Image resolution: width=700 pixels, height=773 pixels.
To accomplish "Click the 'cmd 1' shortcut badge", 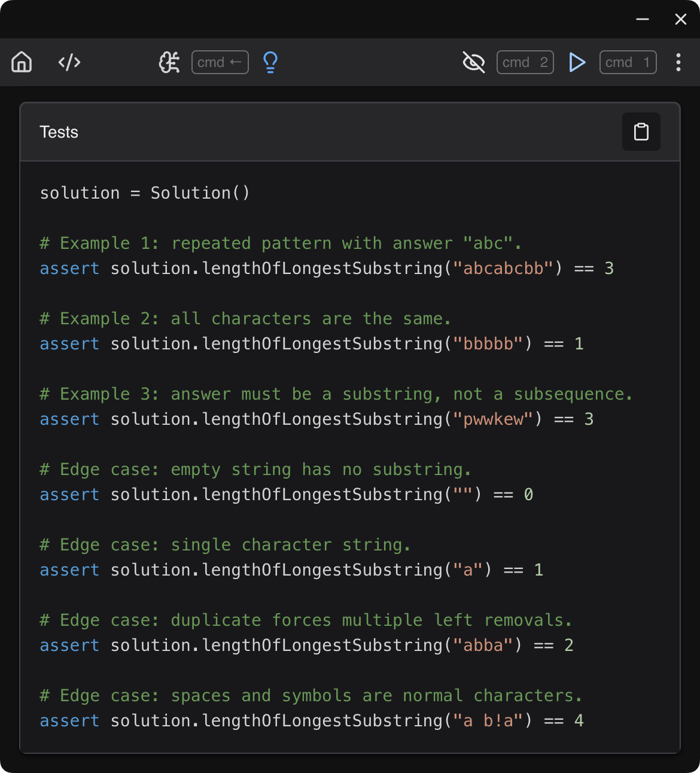I will pos(628,62).
